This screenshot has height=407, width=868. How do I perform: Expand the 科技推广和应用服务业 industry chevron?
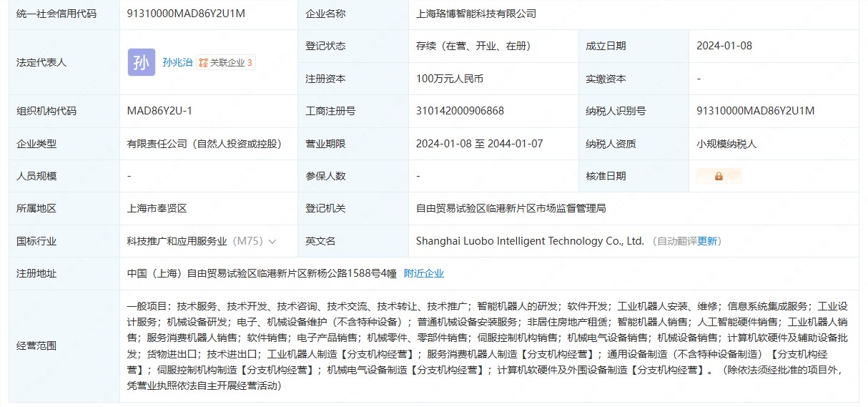tap(272, 242)
